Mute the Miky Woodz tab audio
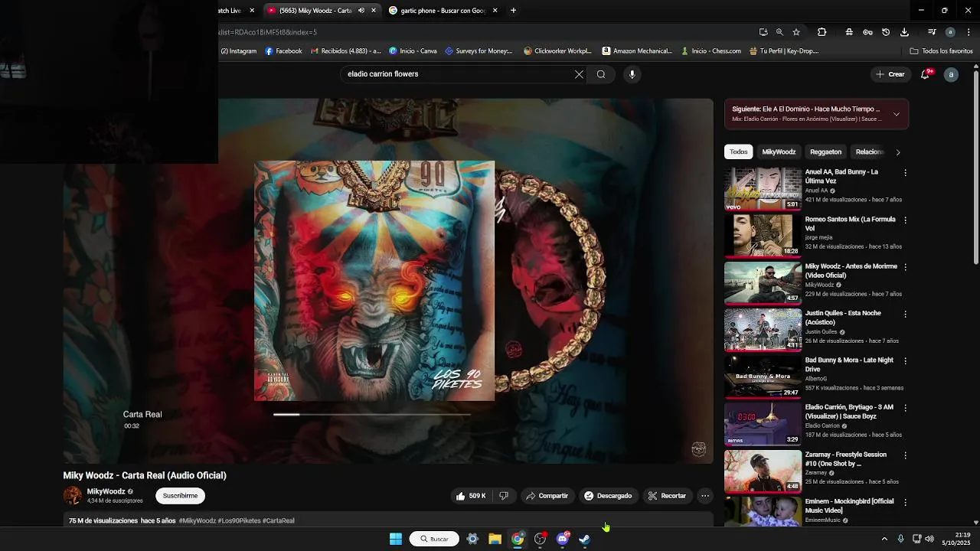This screenshot has width=980, height=551. point(361,11)
